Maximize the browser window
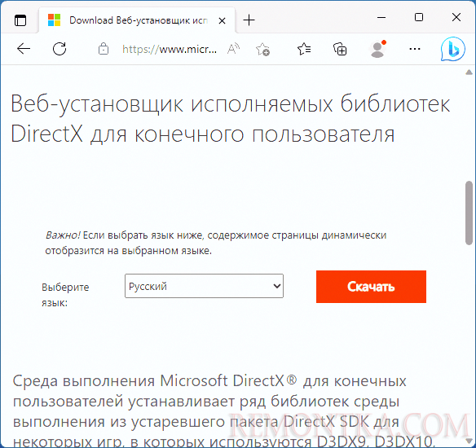 pos(419,17)
